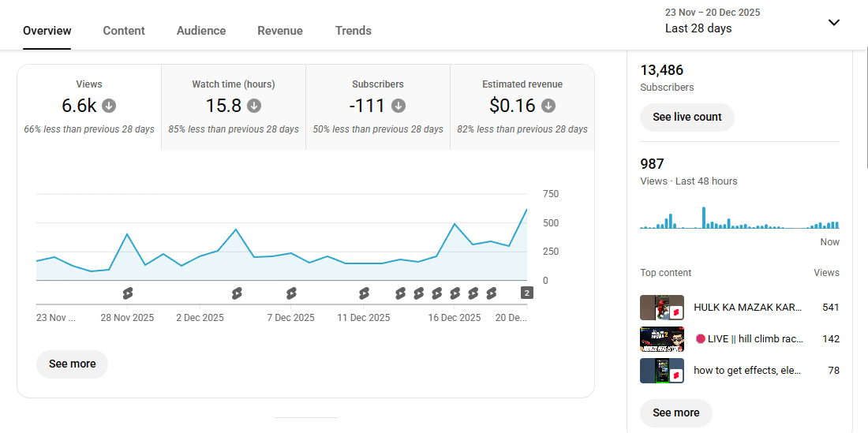Click the down-arrow icon beside Watch time 15.8
Image resolution: width=868 pixels, height=433 pixels.
(x=254, y=106)
